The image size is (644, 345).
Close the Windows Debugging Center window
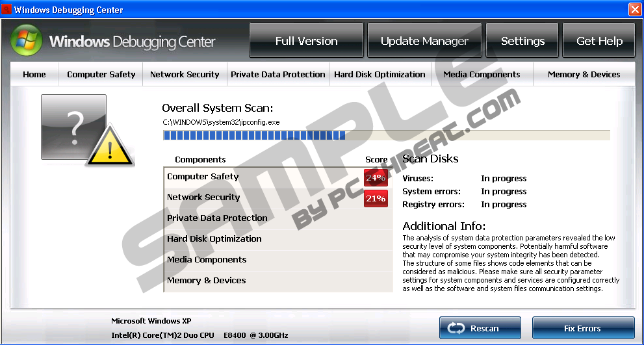pyautogui.click(x=634, y=10)
